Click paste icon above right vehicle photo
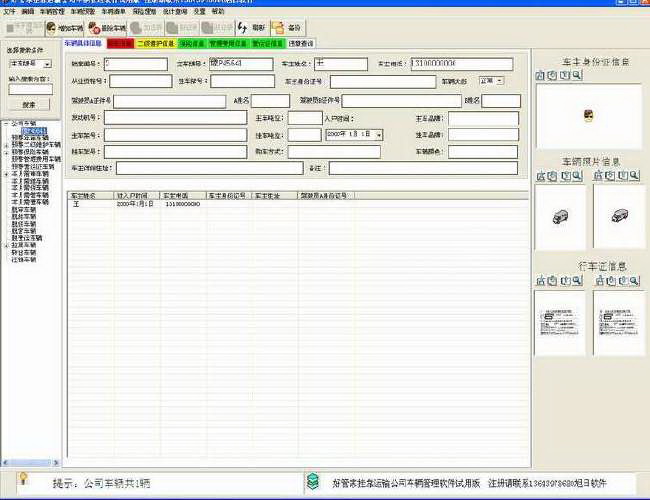 [x=622, y=176]
